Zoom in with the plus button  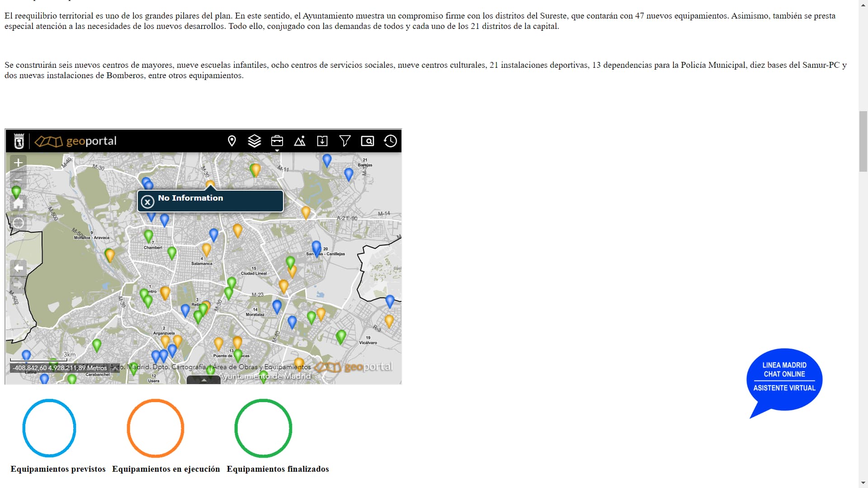click(x=18, y=163)
